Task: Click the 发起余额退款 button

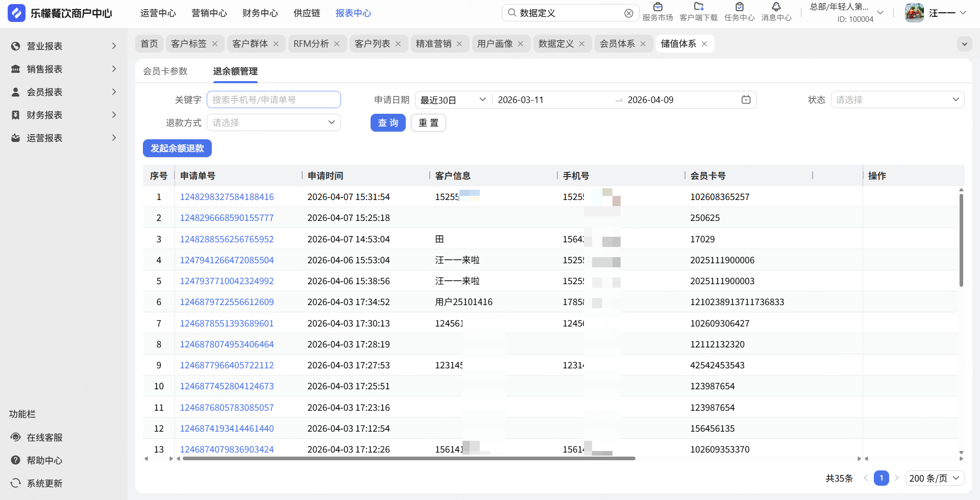Action: pos(177,148)
